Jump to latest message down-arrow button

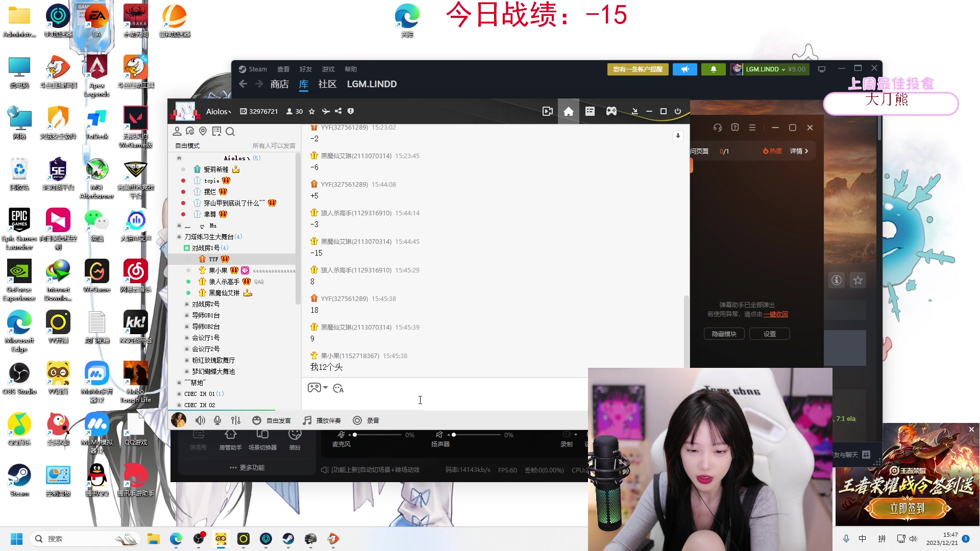click(x=678, y=136)
